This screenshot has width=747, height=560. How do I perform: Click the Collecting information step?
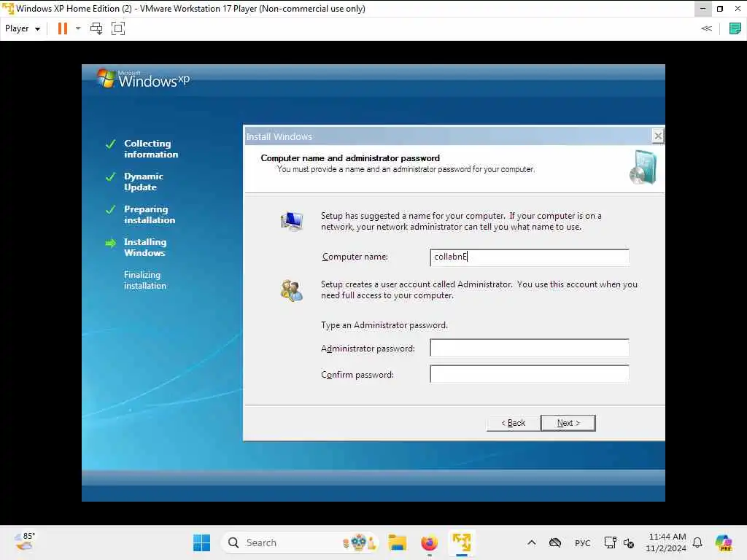(x=151, y=149)
